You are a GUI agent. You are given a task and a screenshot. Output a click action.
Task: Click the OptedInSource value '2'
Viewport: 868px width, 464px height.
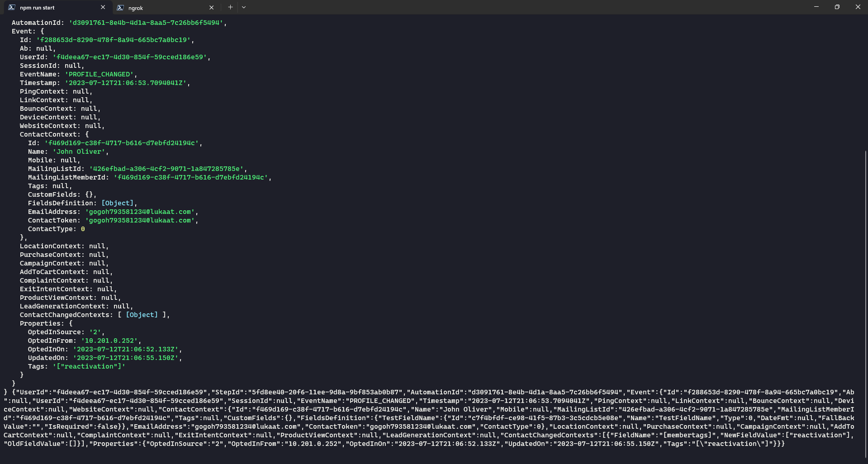[x=95, y=332]
